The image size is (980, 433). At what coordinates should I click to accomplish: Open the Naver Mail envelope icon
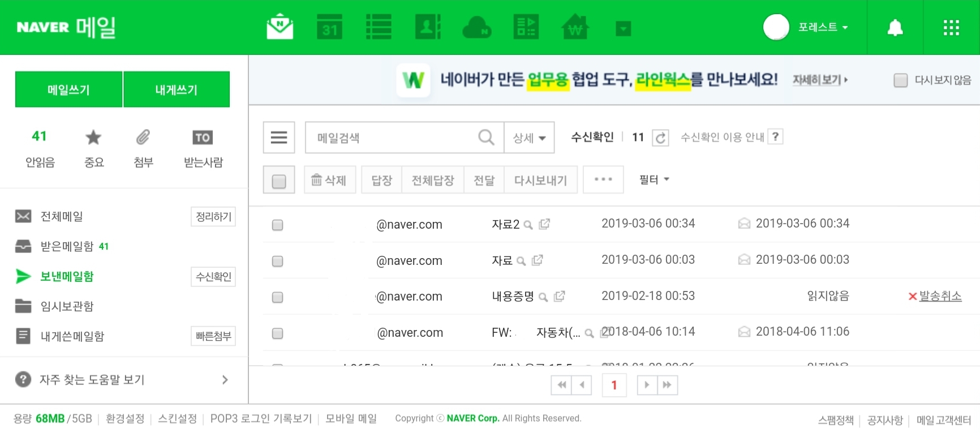280,27
